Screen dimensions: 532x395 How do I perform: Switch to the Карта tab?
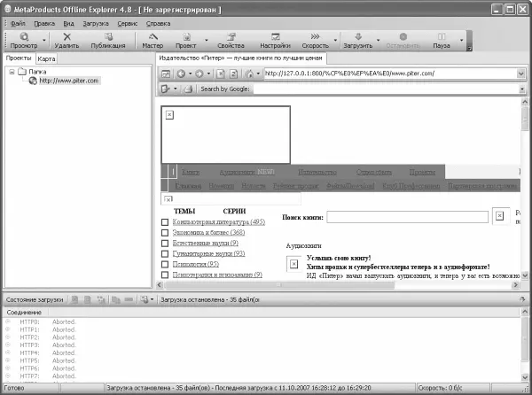[x=46, y=58]
